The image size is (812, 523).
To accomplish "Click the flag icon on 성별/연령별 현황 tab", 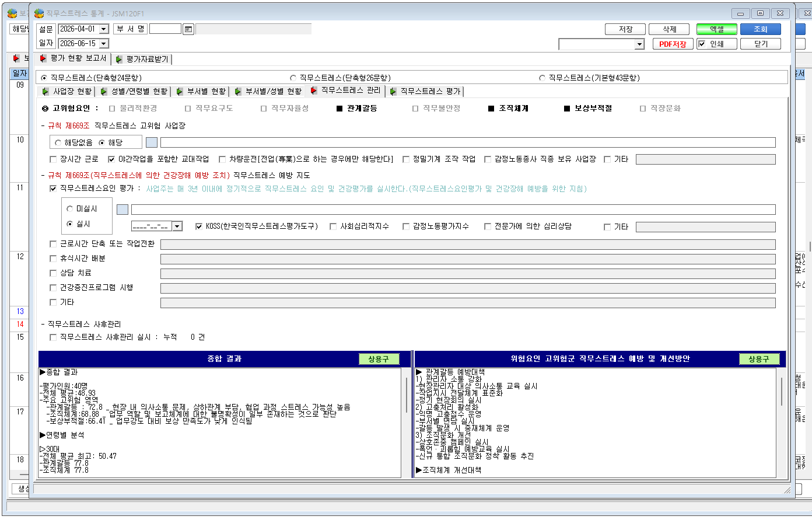I will point(104,91).
